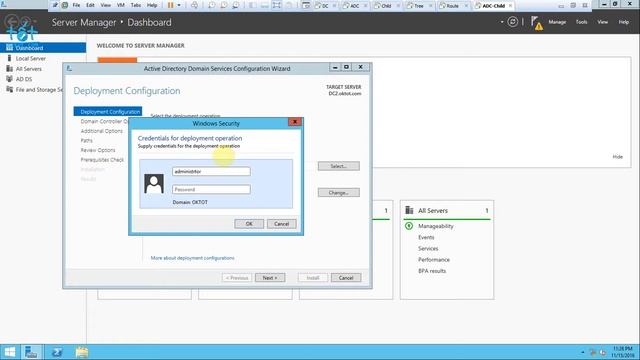Open the VMware Tabs menu
This screenshot has height=360, width=640.
(136, 5)
